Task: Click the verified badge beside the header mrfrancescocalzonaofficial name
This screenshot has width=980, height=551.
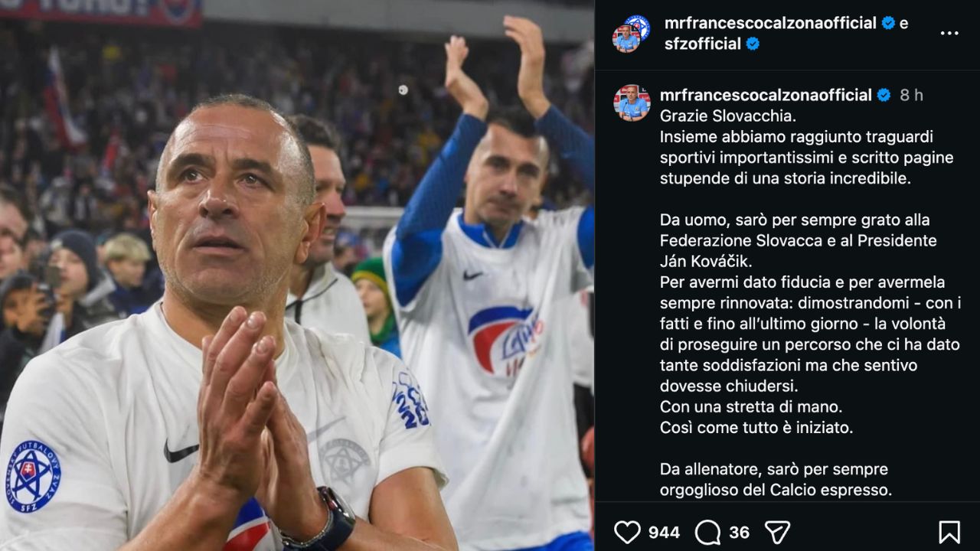Action: click(888, 23)
